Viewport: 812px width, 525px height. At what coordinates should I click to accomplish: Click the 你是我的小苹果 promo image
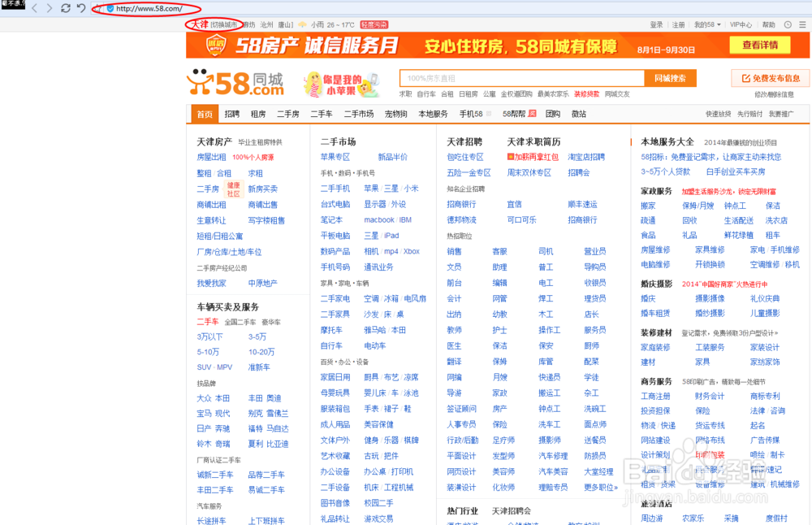341,85
